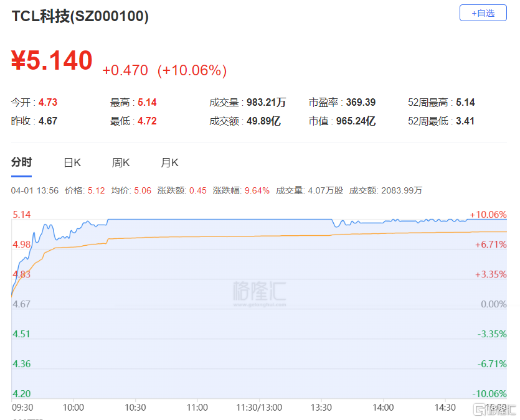Viewport: 520px width, 420px height.
Task: Click the hover 涨跌额 value 0.45
Action: 197,191
